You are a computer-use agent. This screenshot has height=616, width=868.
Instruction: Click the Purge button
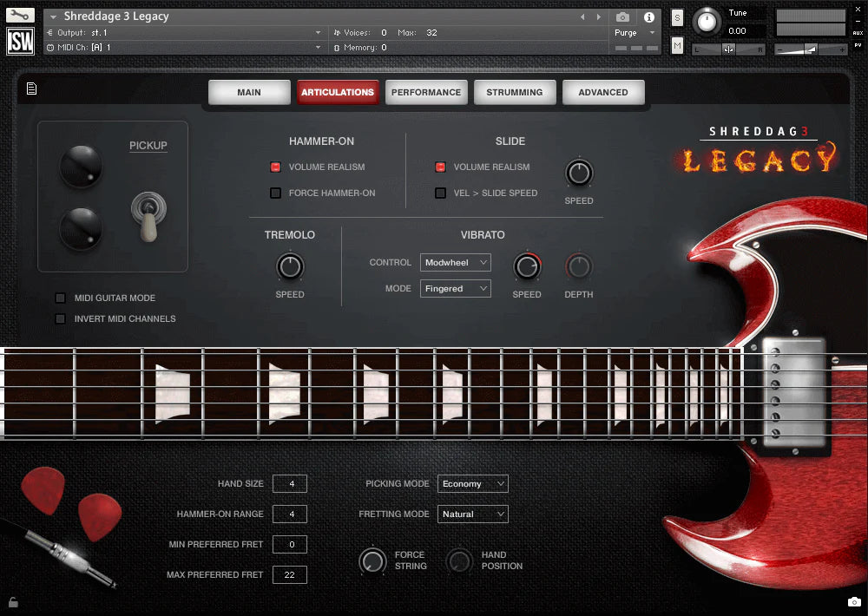point(625,32)
